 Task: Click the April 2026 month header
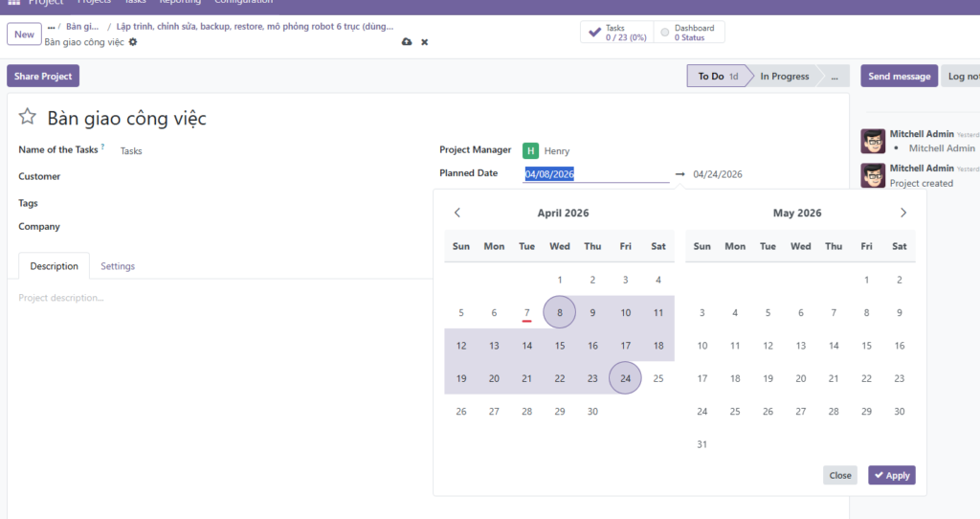tap(563, 213)
